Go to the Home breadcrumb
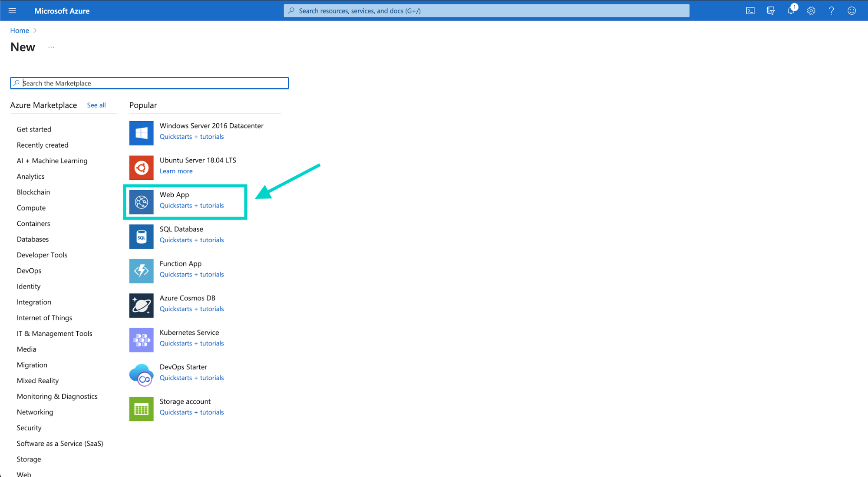The width and height of the screenshot is (868, 477). (x=20, y=30)
